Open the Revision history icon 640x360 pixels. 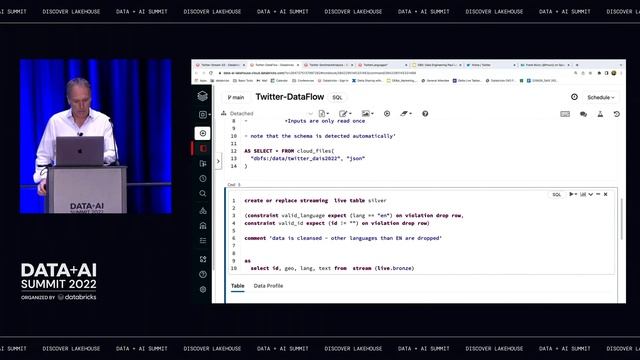coord(617,114)
